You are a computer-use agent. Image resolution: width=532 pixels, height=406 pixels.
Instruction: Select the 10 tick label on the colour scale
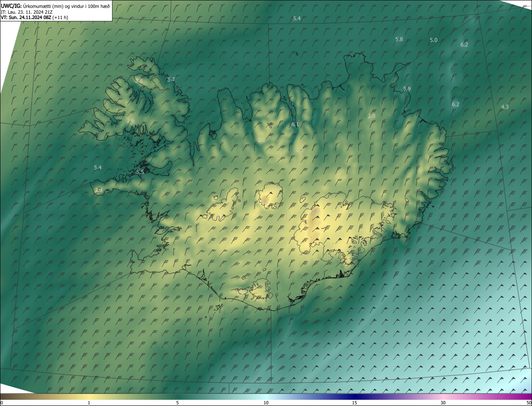coord(266,403)
